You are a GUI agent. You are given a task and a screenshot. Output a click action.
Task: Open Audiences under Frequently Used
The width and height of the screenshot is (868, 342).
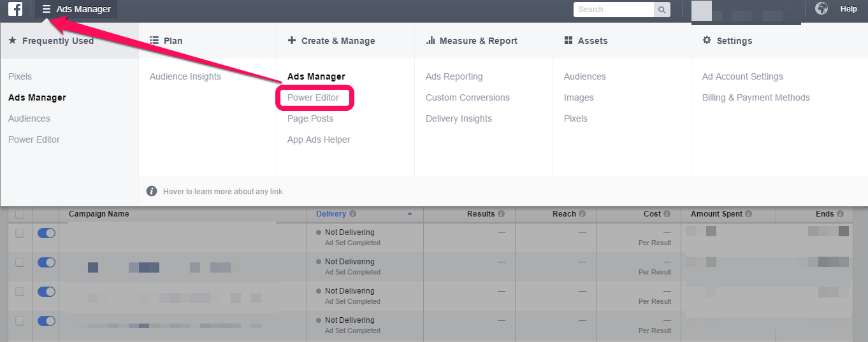tap(29, 118)
